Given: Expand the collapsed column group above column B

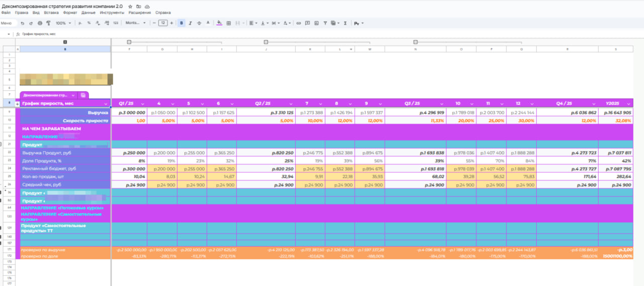Looking at the screenshot, I should pos(65,42).
